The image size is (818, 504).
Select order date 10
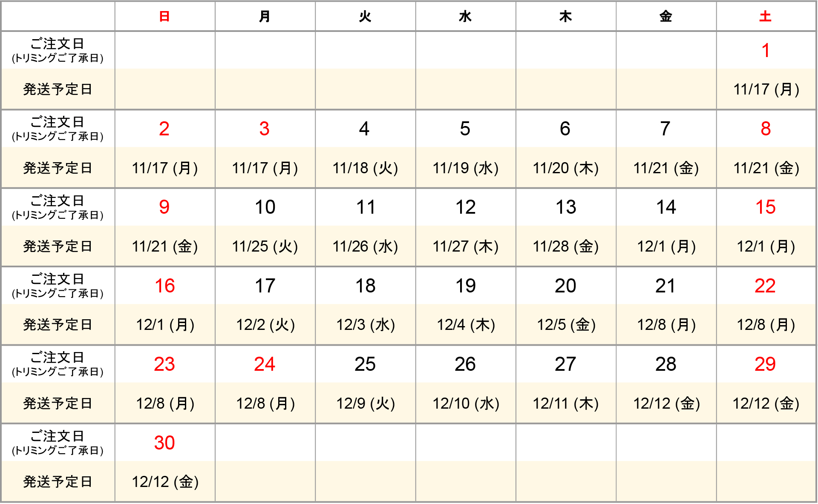tap(265, 207)
